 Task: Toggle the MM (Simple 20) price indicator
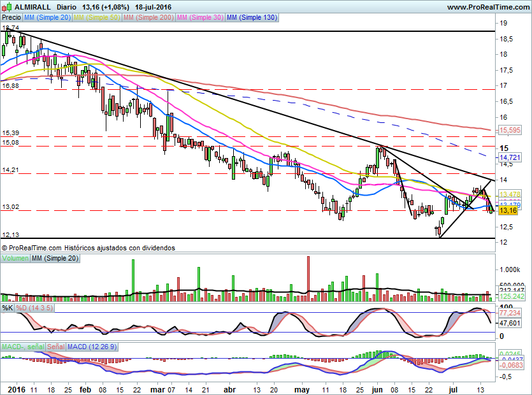[x=48, y=18]
